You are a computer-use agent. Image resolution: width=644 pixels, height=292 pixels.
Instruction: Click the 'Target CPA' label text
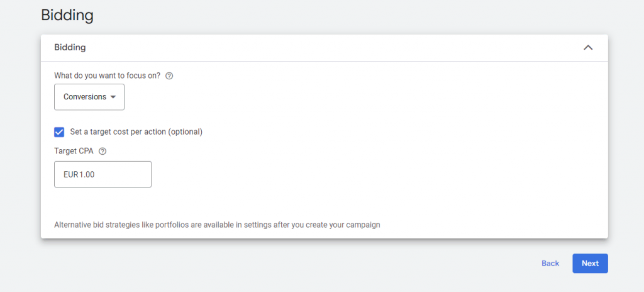coord(75,151)
